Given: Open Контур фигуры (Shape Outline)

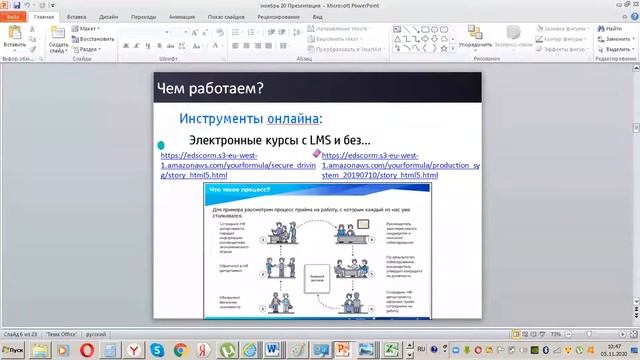Looking at the screenshot, I should click(561, 39).
